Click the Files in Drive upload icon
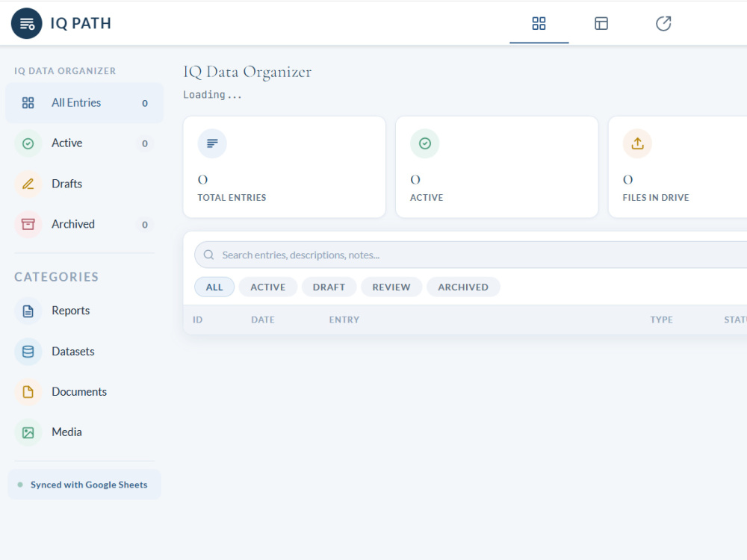This screenshot has width=747, height=560. (637, 143)
